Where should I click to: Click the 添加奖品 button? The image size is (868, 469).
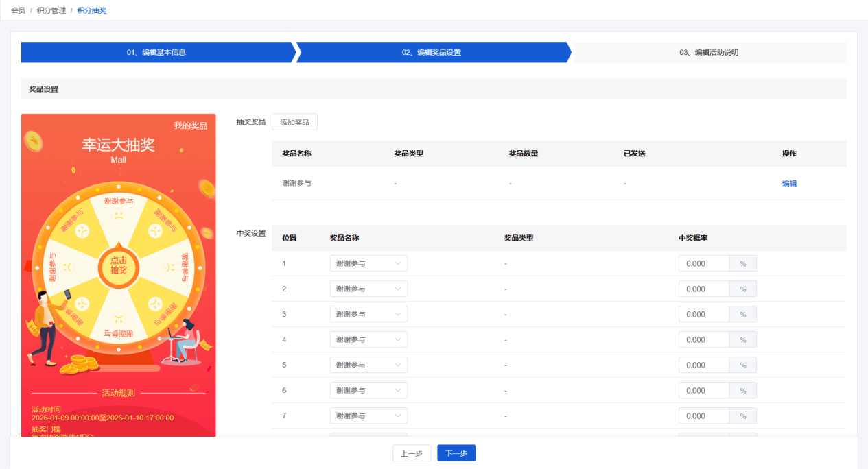click(x=294, y=122)
